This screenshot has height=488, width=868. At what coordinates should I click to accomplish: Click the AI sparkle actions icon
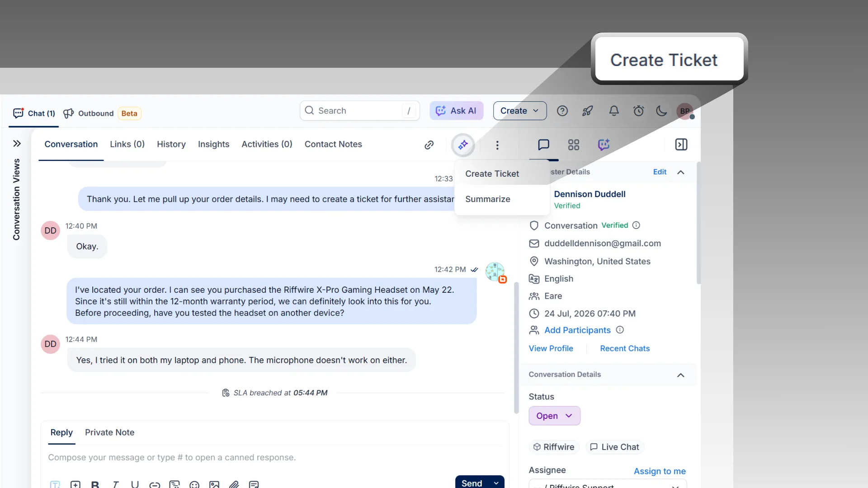coord(463,145)
